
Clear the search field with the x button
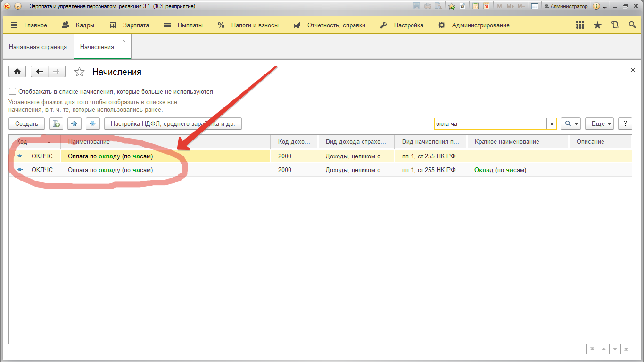tap(552, 124)
